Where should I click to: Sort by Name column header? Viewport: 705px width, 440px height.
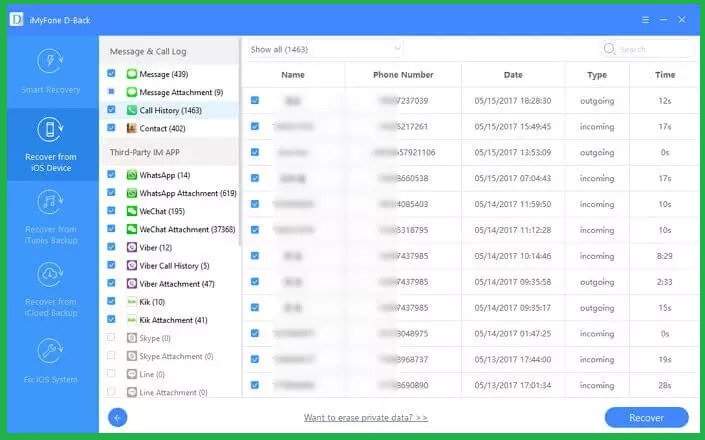293,75
